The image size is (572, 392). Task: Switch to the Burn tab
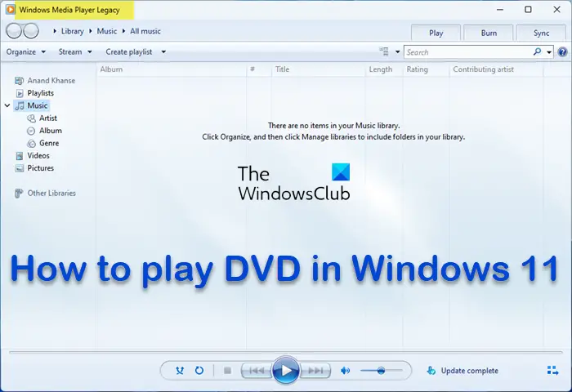coord(489,33)
